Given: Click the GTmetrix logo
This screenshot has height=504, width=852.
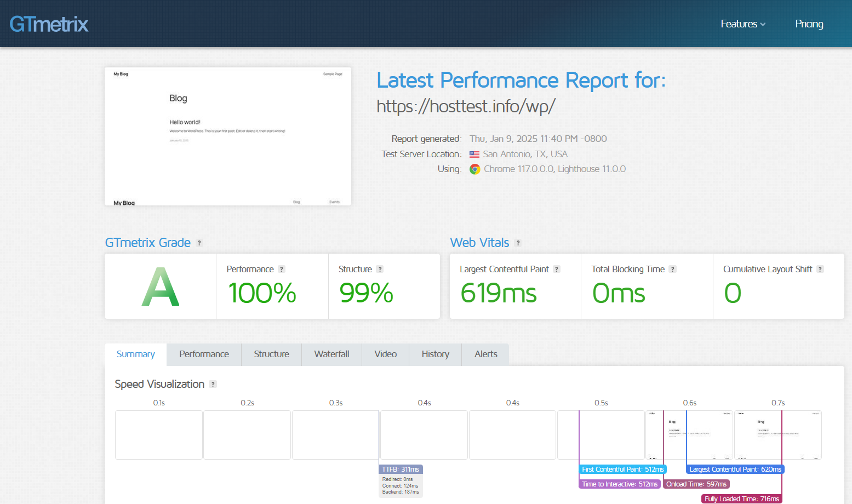Looking at the screenshot, I should click(49, 24).
